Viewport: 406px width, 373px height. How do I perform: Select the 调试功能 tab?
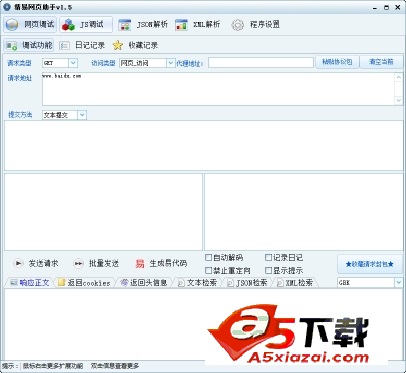tap(29, 45)
